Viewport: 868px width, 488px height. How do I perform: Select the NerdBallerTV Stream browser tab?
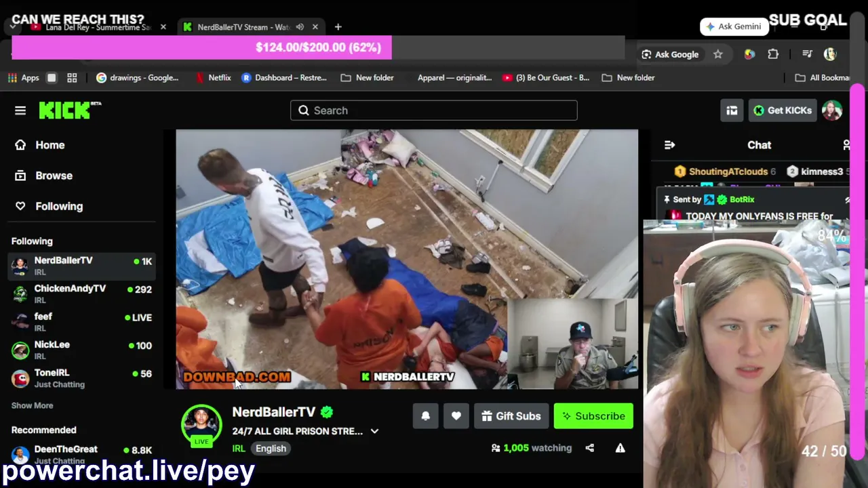[x=244, y=27]
